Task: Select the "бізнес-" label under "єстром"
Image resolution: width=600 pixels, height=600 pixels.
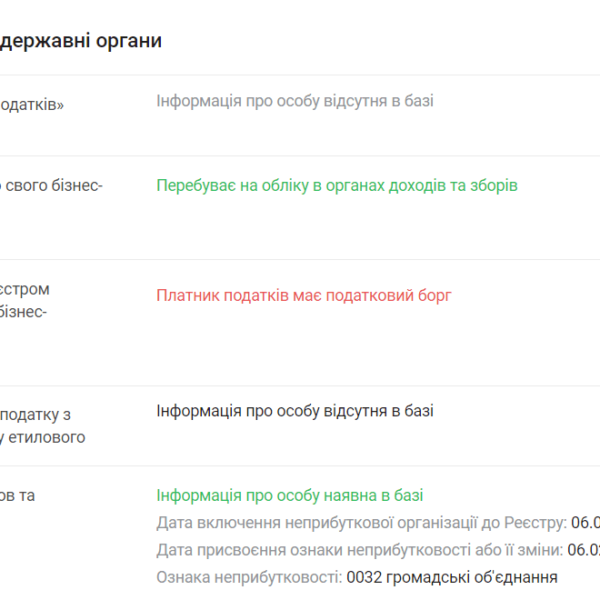Action: [23, 312]
